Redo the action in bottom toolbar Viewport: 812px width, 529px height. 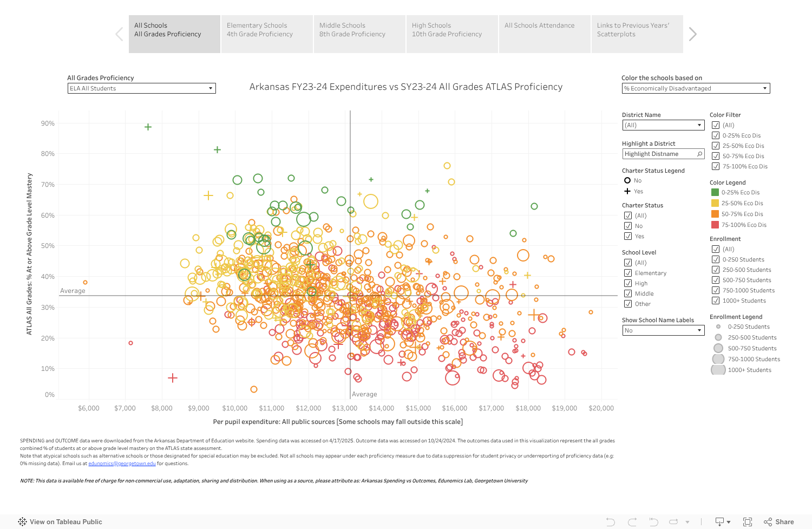click(632, 522)
